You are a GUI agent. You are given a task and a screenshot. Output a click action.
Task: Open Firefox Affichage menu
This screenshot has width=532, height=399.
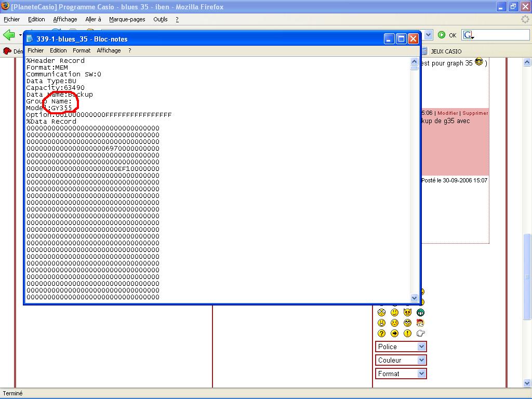coord(65,19)
